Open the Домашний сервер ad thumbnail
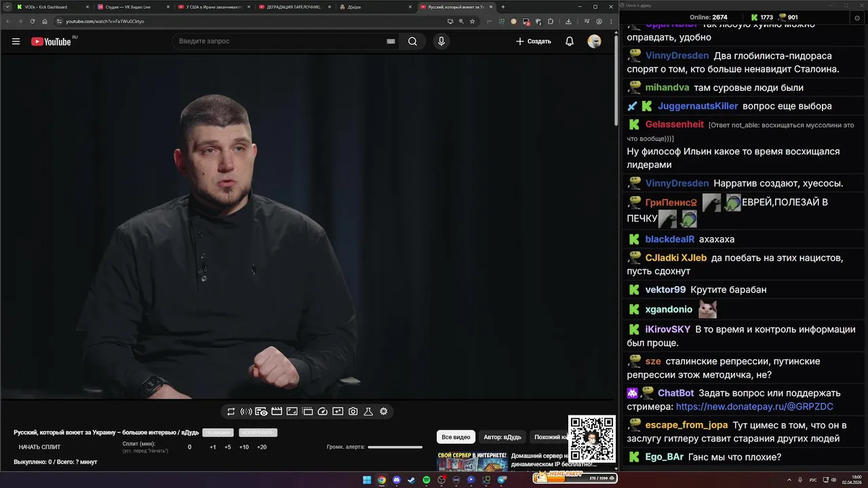This screenshot has width=868, height=488. [x=472, y=462]
